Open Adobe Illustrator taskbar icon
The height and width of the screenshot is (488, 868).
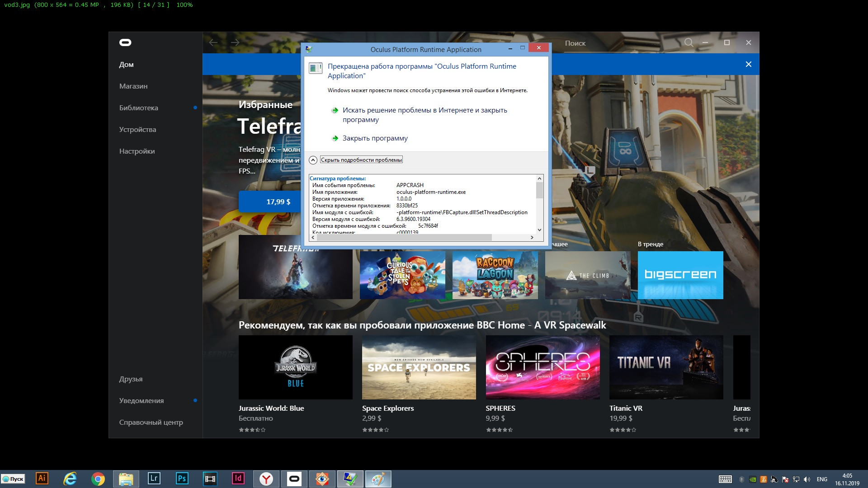pyautogui.click(x=42, y=479)
